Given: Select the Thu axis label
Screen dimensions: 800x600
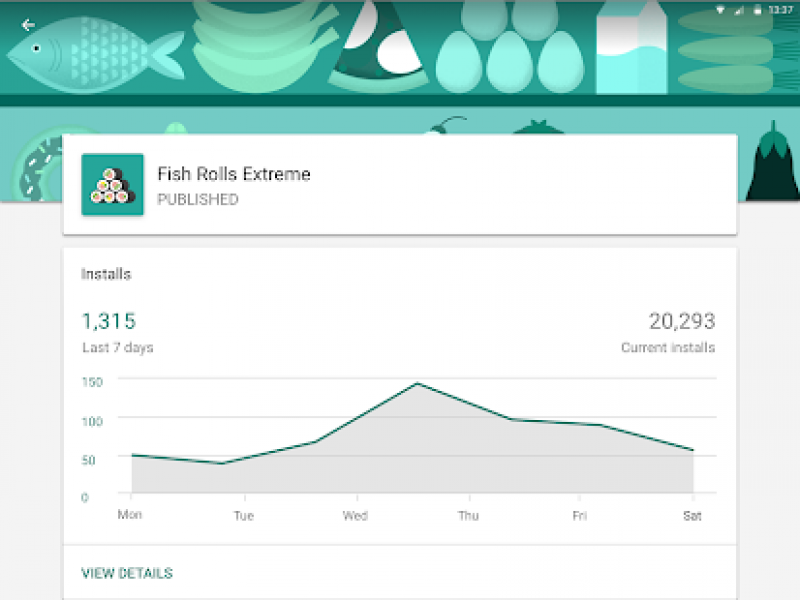Looking at the screenshot, I should [468, 515].
